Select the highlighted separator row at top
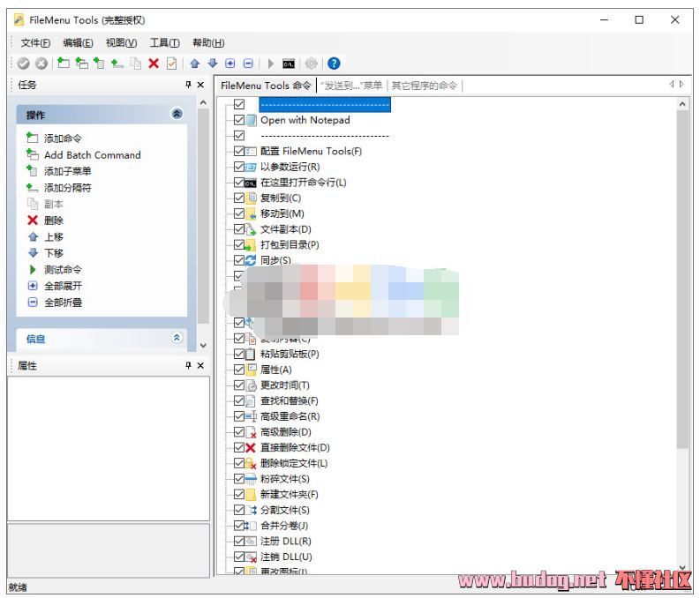The image size is (700, 598). [x=325, y=105]
